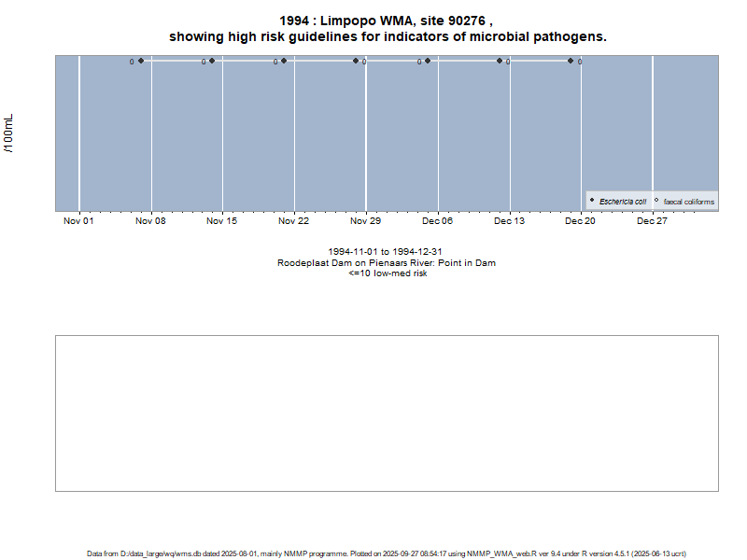Click the last data point before Dec 20

pos(571,61)
